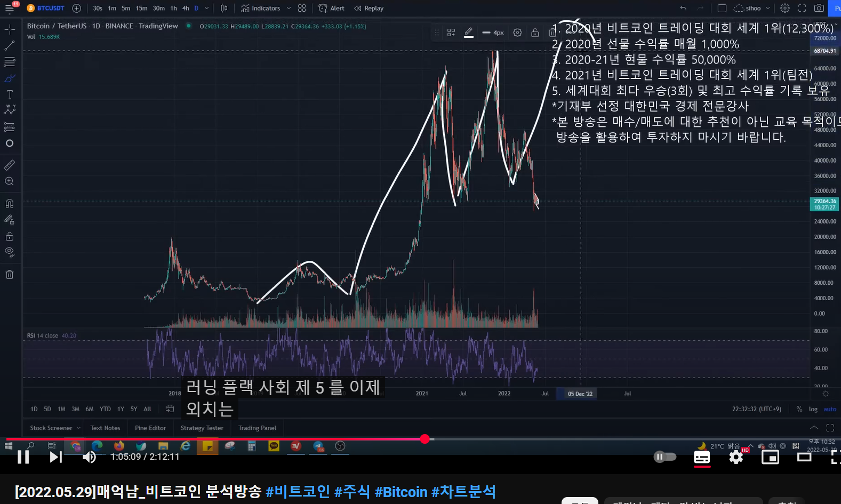841x504 pixels.
Task: Select the ruler measure tool
Action: tap(10, 165)
